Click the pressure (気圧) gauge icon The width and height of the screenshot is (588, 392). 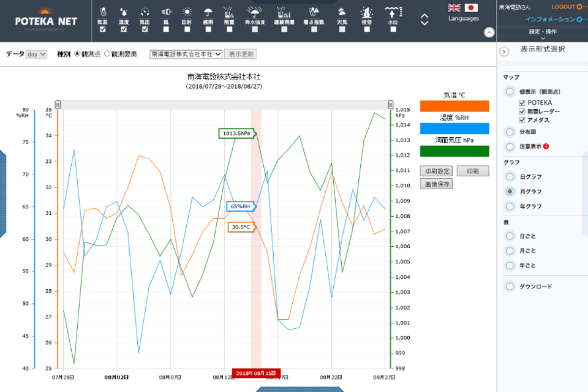[x=145, y=12]
